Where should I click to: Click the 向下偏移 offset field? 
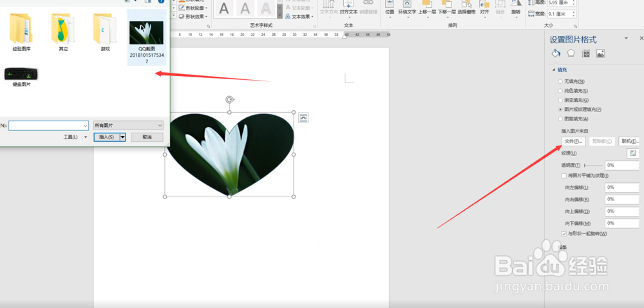pos(622,224)
